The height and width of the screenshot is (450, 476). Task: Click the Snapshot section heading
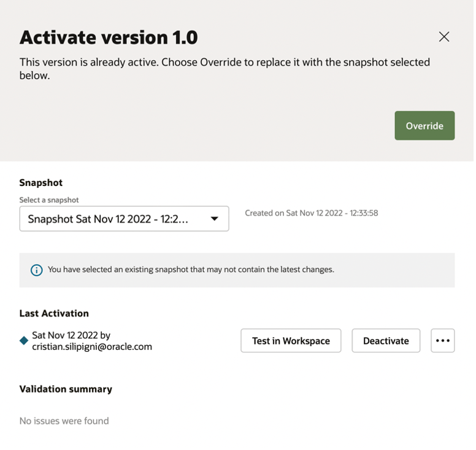[x=40, y=182]
